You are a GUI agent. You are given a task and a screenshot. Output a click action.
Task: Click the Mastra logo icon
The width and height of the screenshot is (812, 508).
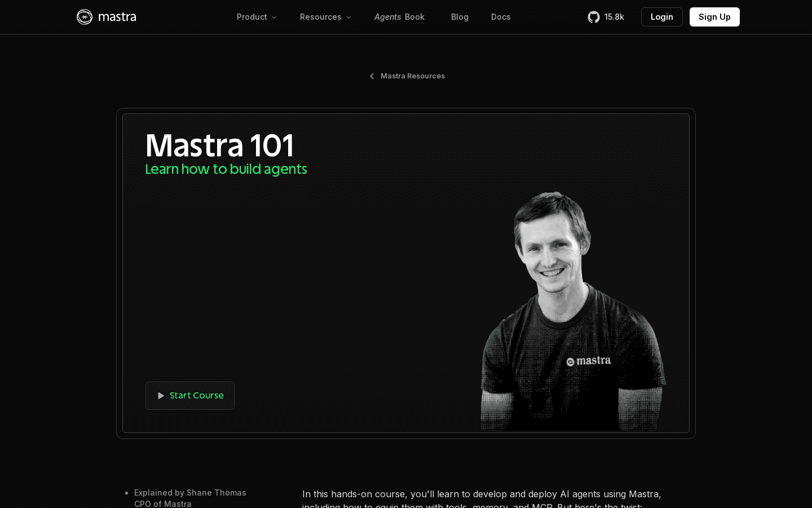pyautogui.click(x=85, y=17)
